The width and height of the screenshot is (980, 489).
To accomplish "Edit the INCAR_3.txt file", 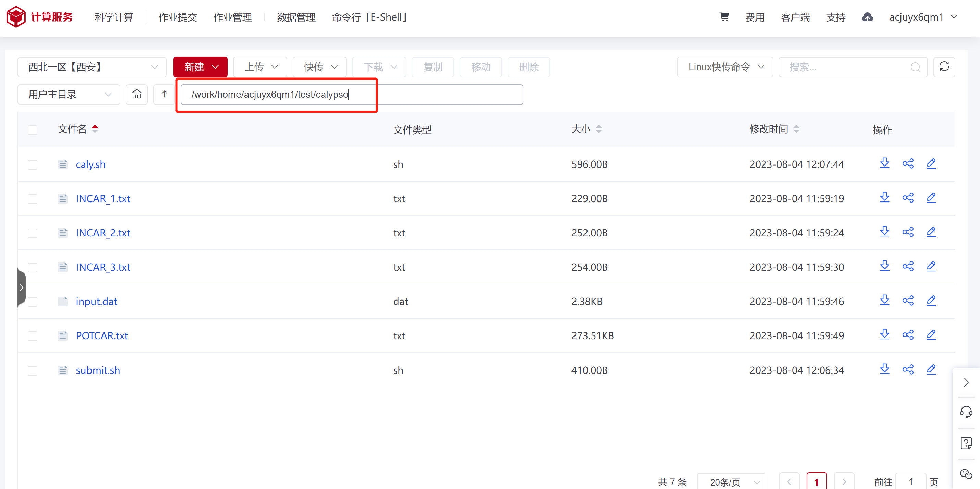I will point(931,266).
